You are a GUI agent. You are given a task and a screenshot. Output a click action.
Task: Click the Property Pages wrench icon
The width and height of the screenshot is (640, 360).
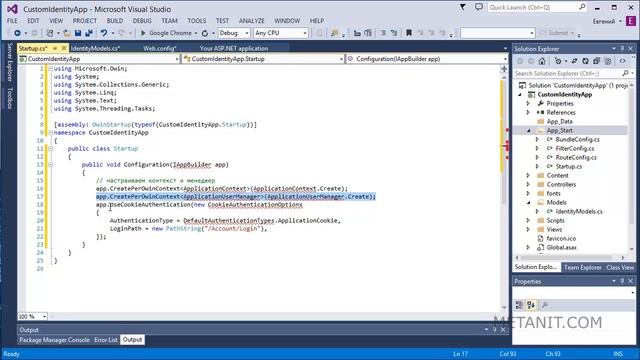pos(544,305)
